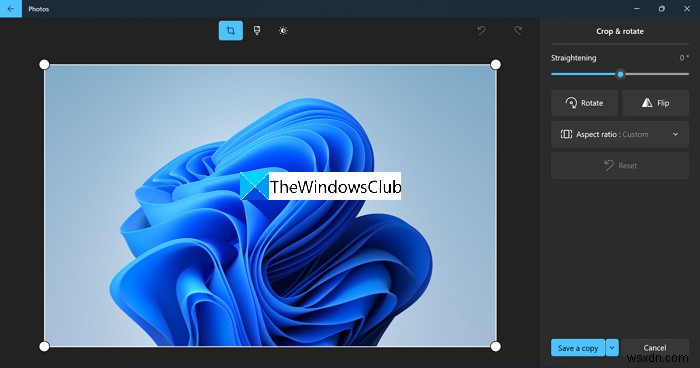The height and width of the screenshot is (368, 700).
Task: Save a copy of the photo
Action: pos(578,348)
